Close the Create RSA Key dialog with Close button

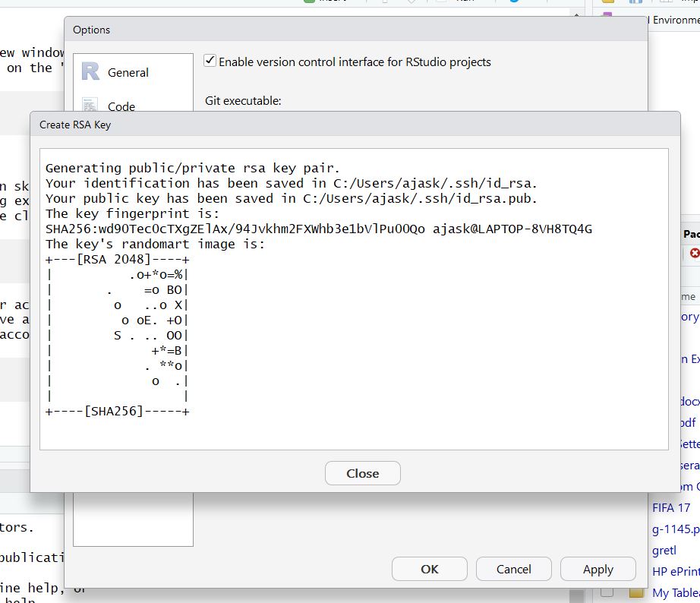point(362,473)
